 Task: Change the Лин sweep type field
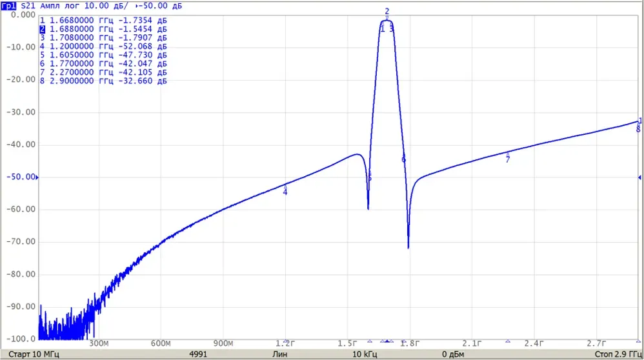tap(279, 354)
